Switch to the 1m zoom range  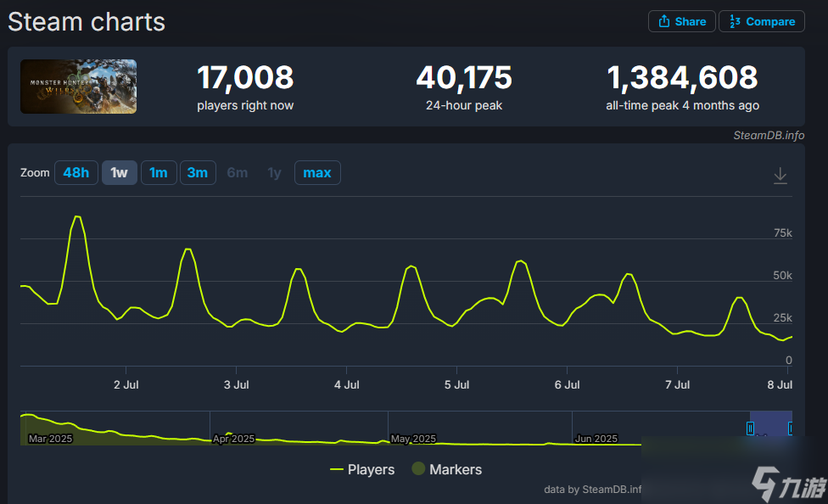pyautogui.click(x=159, y=173)
